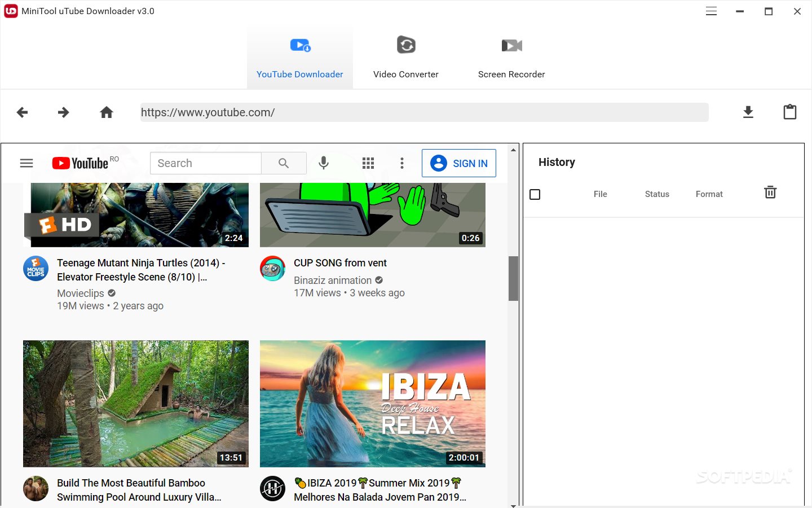The image size is (812, 508).
Task: Focus the URL address bar
Action: point(424,112)
